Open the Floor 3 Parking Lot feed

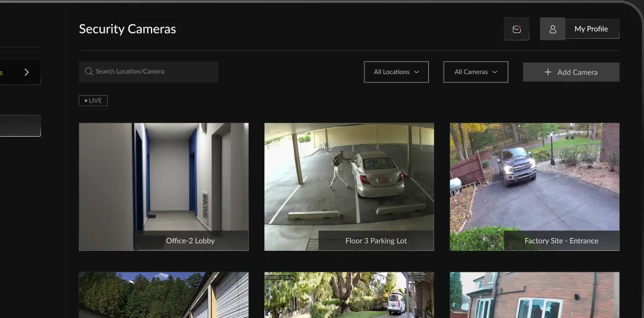tap(349, 187)
